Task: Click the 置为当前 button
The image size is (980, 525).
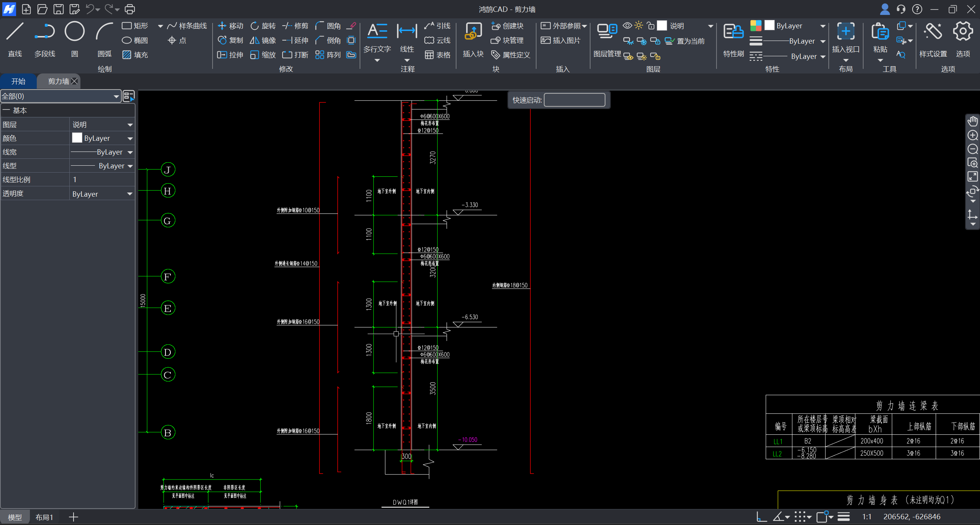Action: 685,41
